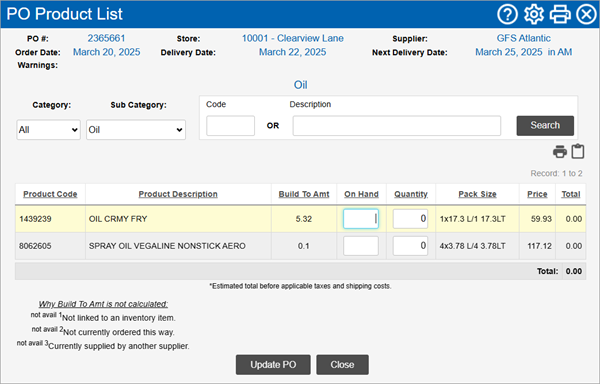Focus the Description search box
Screen dimensions: 600x384
[x=397, y=125]
